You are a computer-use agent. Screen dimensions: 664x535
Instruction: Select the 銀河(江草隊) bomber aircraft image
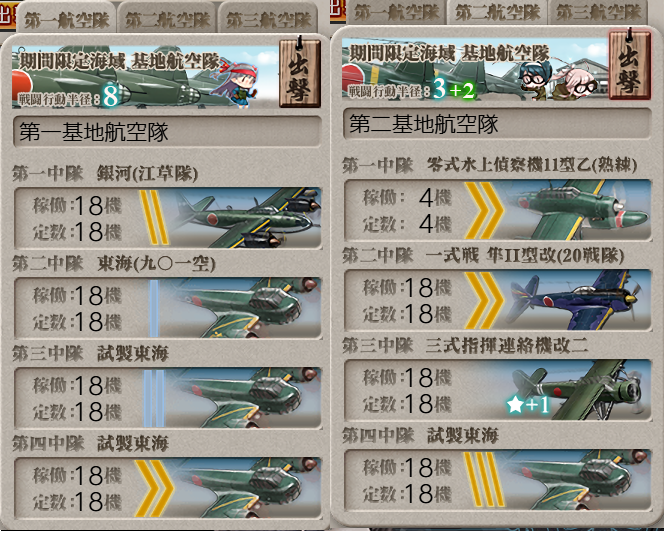[244, 217]
